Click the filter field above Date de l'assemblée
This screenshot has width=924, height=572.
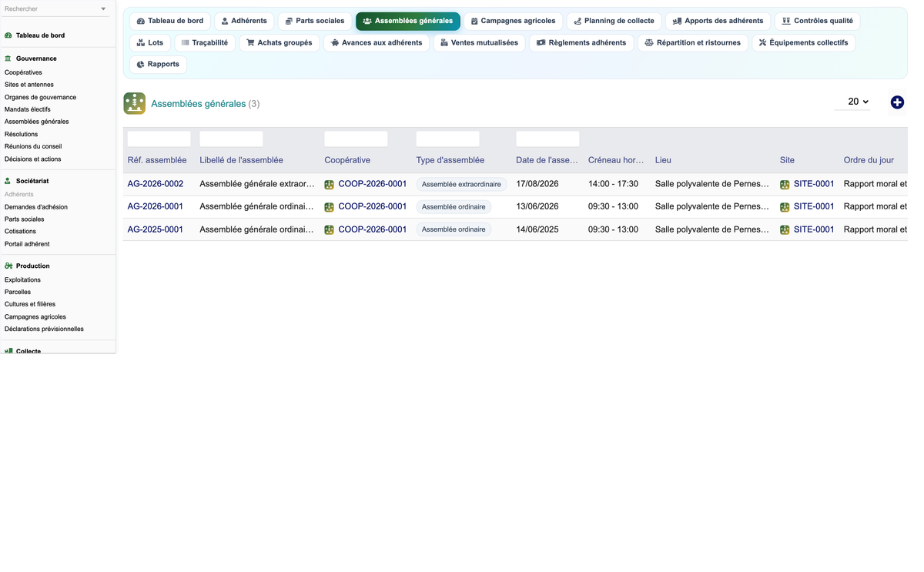[x=547, y=139]
